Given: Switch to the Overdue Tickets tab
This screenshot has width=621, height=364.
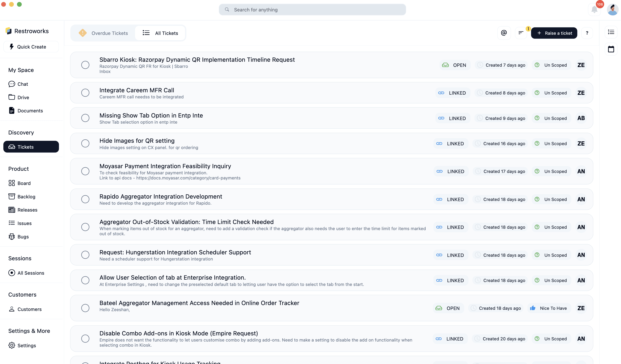Looking at the screenshot, I should tap(103, 33).
